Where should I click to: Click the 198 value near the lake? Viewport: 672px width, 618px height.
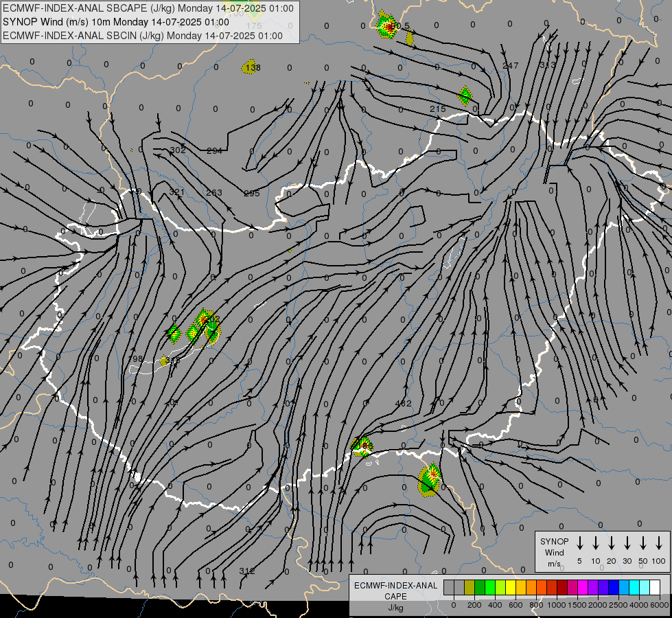pos(135,359)
